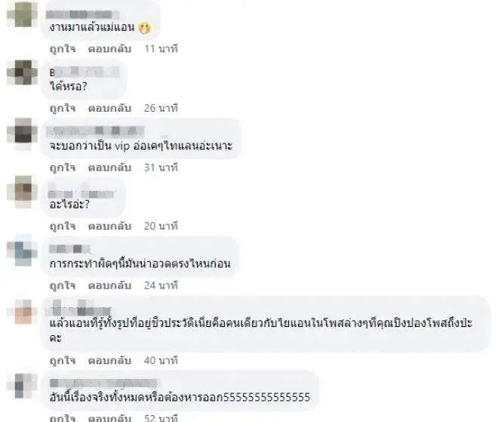Like the comment mentioning vip

click(63, 168)
